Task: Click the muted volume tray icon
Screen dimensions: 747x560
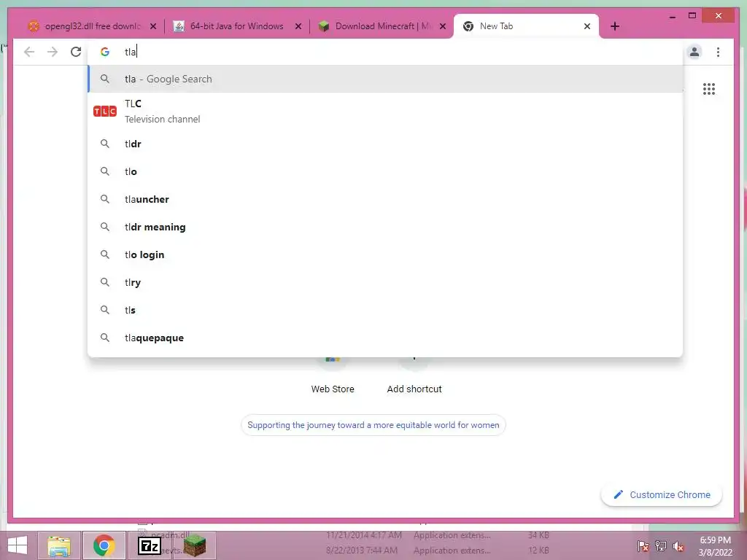Action: 678,545
